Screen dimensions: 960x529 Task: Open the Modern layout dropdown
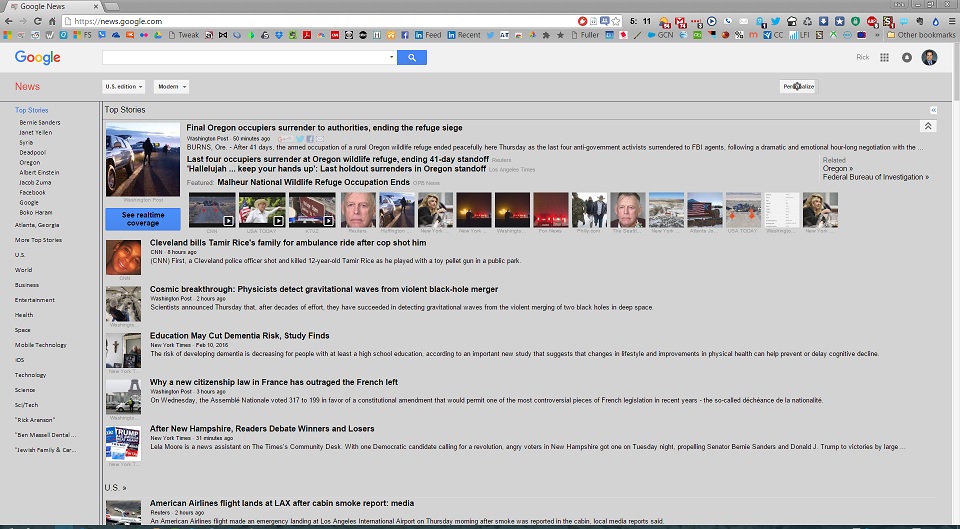(x=171, y=86)
